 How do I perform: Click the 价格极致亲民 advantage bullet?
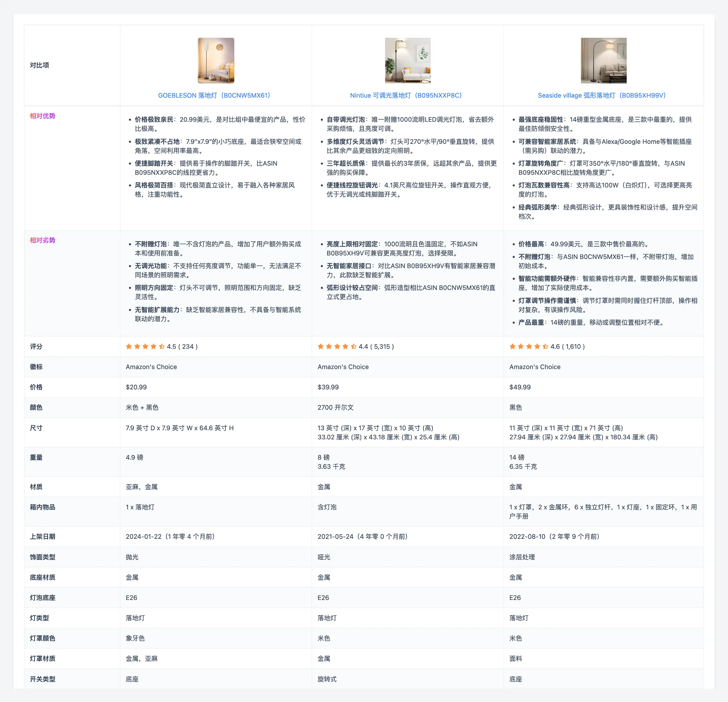coord(220,124)
